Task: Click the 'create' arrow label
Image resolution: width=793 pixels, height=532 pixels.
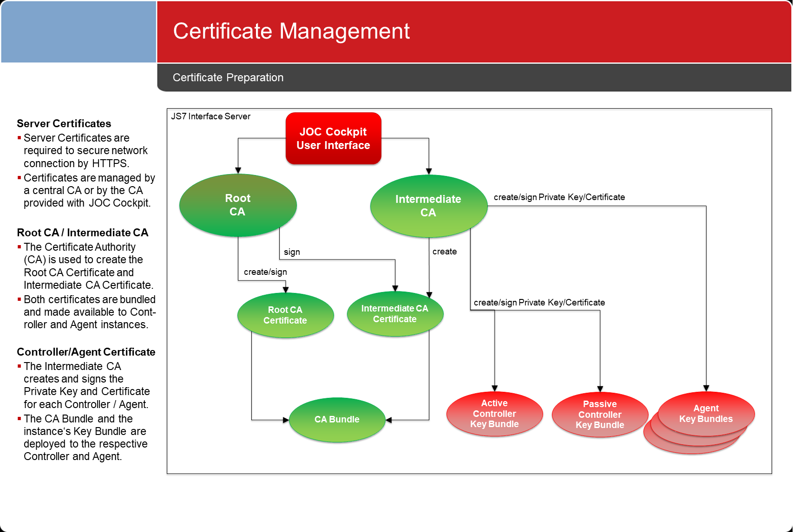Action: click(x=445, y=252)
